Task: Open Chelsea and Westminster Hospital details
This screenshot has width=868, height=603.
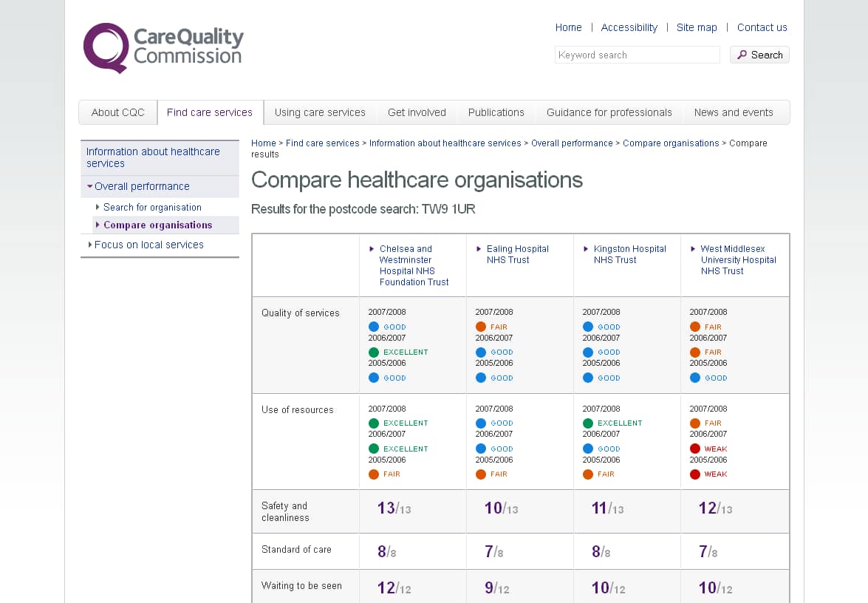Action: click(x=414, y=265)
